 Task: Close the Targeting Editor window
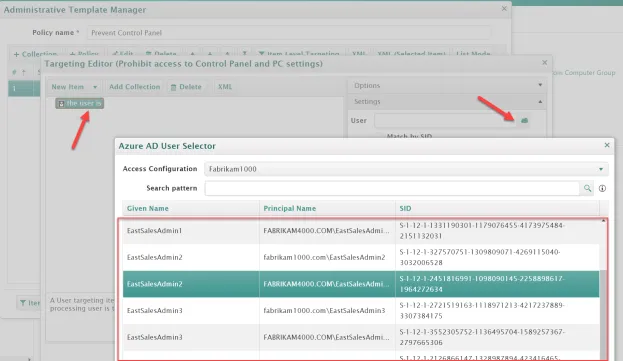click(x=545, y=63)
